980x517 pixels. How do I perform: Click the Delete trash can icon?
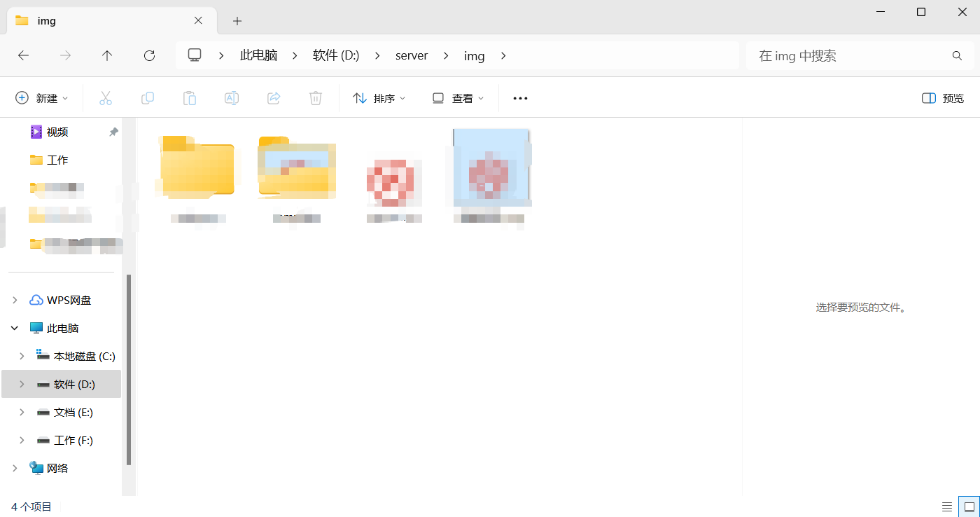[x=316, y=98]
